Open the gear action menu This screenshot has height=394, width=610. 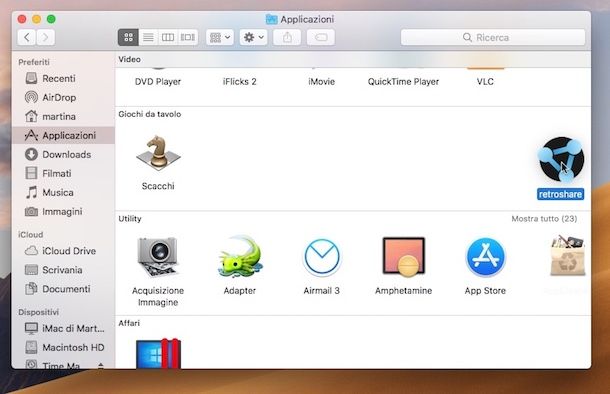pyautogui.click(x=253, y=37)
